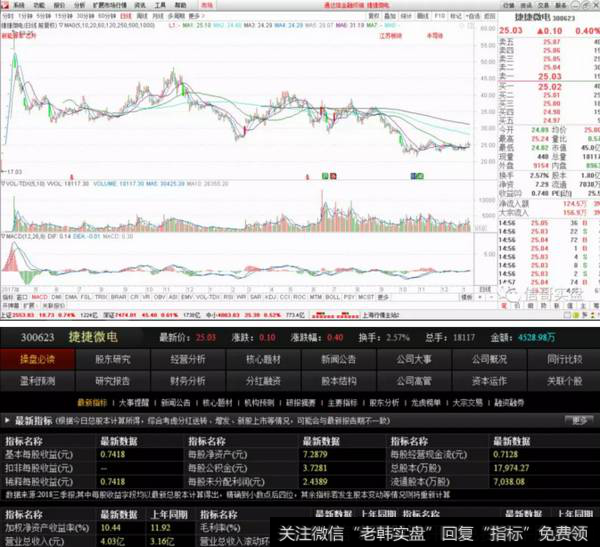600x547 pixels.
Task: Open the 核心题材 tab
Action: (263, 359)
